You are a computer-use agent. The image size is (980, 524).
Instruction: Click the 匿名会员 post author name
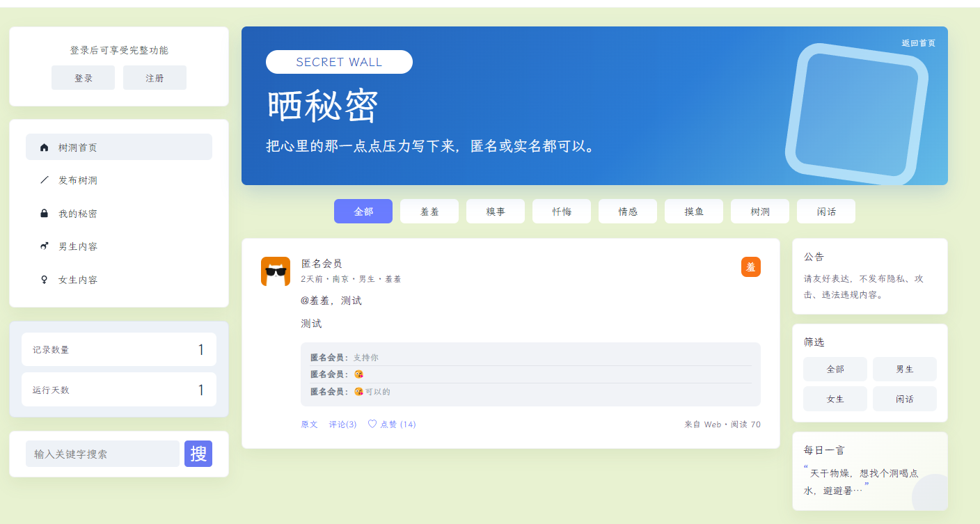click(x=322, y=264)
